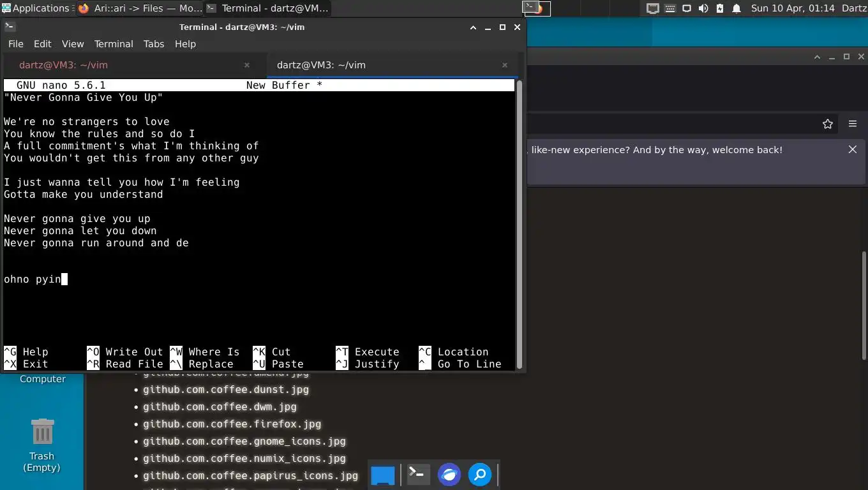The image size is (868, 490).
Task: Click the line "Never gonna let you down"
Action: [x=80, y=231]
